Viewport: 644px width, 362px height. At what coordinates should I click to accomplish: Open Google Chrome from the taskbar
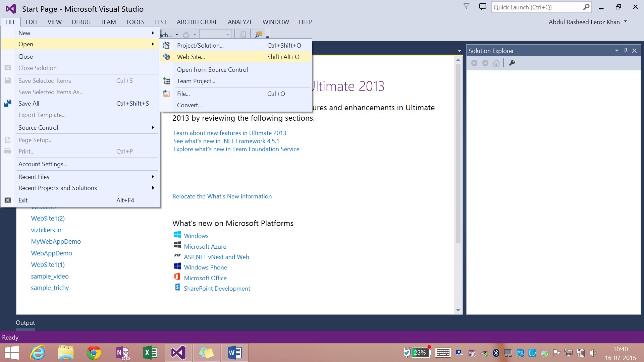click(94, 353)
